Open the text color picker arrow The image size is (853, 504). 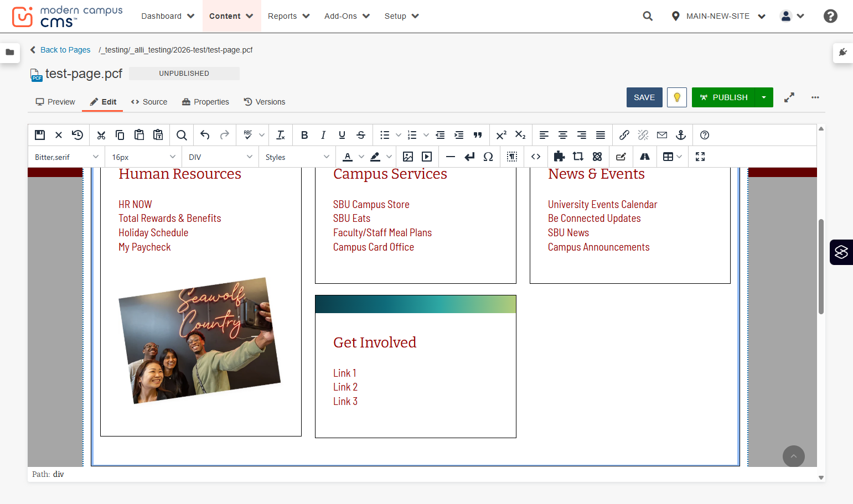(361, 157)
